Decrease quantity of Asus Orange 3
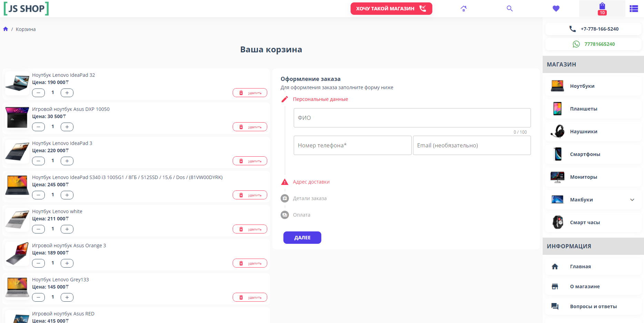Image resolution: width=644 pixels, height=323 pixels. click(x=38, y=263)
